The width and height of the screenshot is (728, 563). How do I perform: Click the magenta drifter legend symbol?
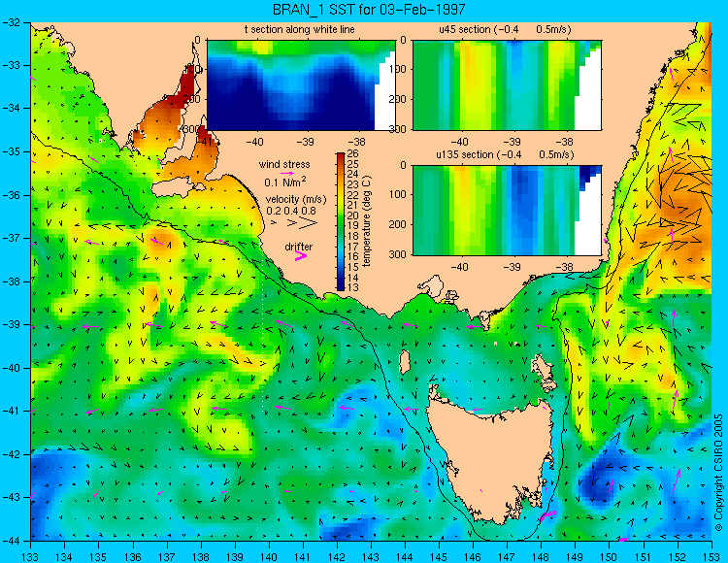[x=301, y=256]
